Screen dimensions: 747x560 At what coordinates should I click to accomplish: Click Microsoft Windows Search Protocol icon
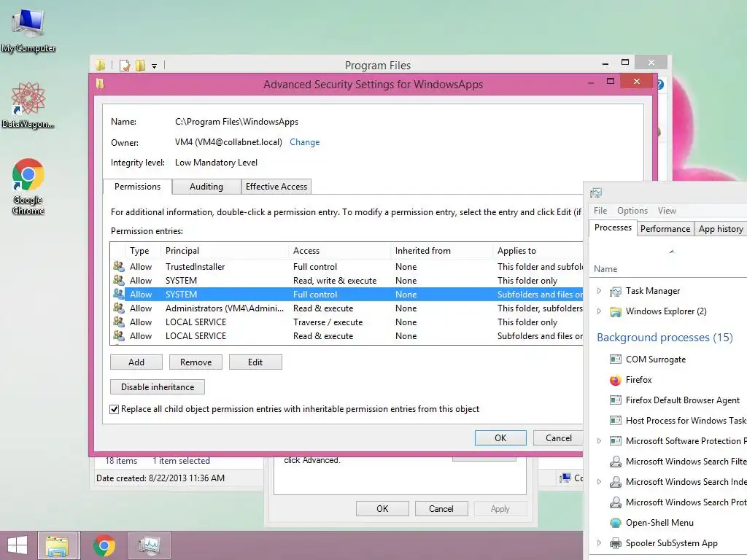616,502
